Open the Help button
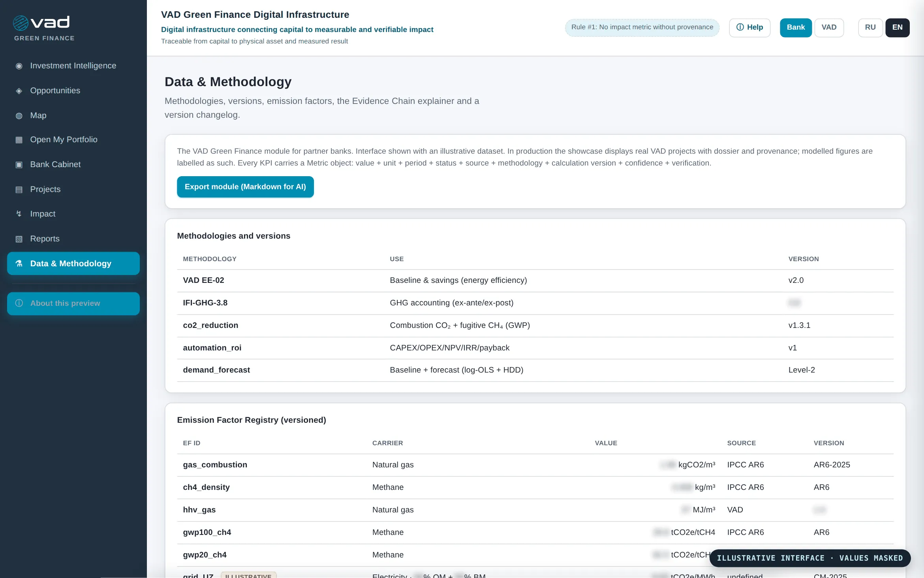Viewport: 924px width, 578px height. pyautogui.click(x=749, y=28)
